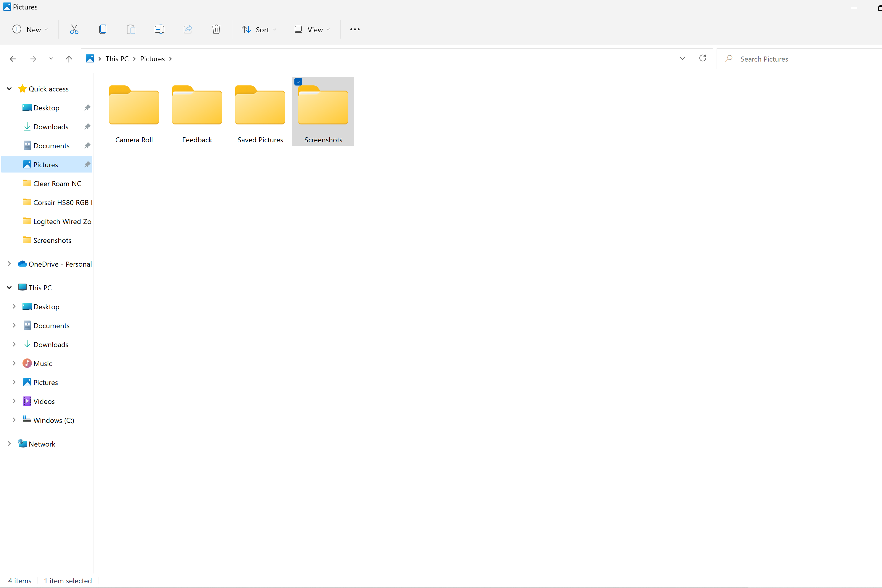This screenshot has width=882, height=588.
Task: Uncheck the Screenshots folder selection checkbox
Action: tap(298, 82)
